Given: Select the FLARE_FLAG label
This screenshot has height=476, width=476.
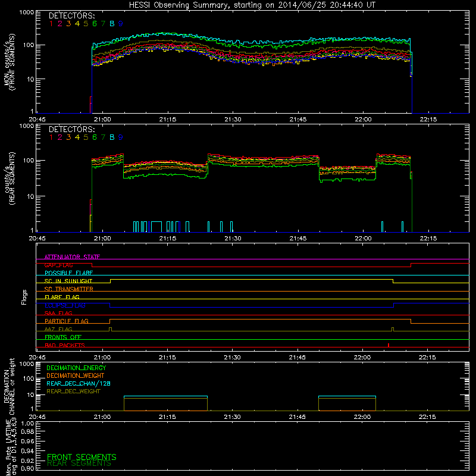Looking at the screenshot, I should pos(62,297).
